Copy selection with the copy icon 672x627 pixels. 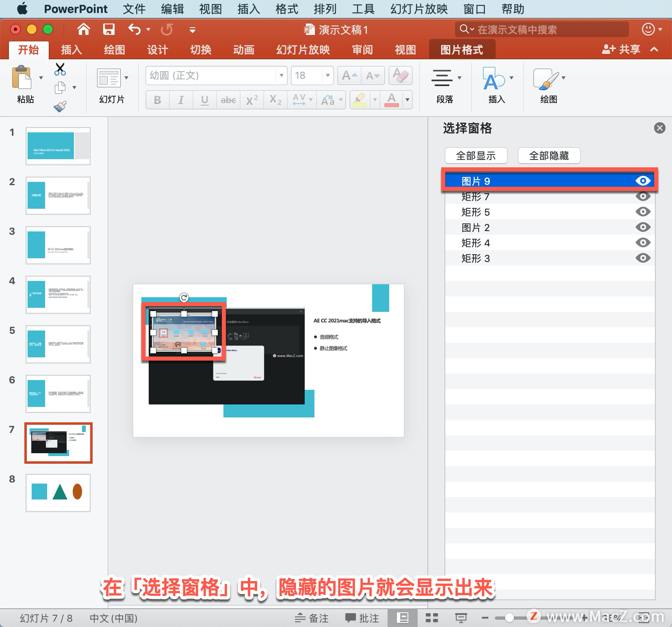point(60,87)
